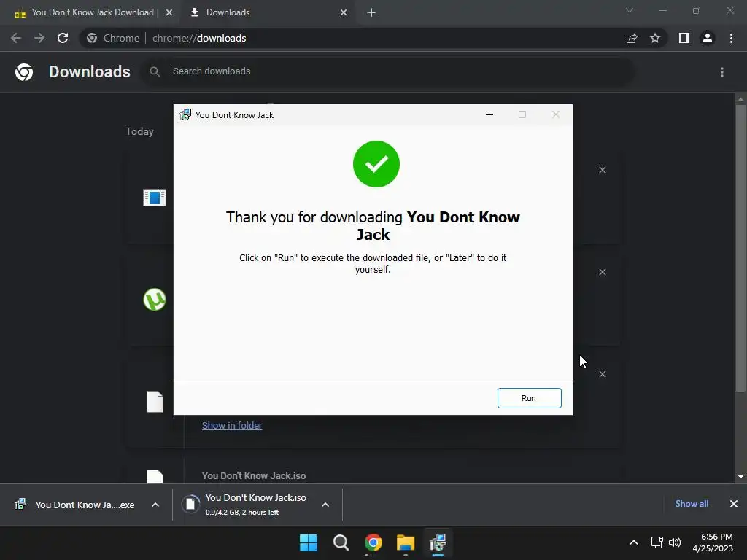747x560 pixels.
Task: Click the You Don't Know Jack.iso file name
Action: tap(253, 475)
